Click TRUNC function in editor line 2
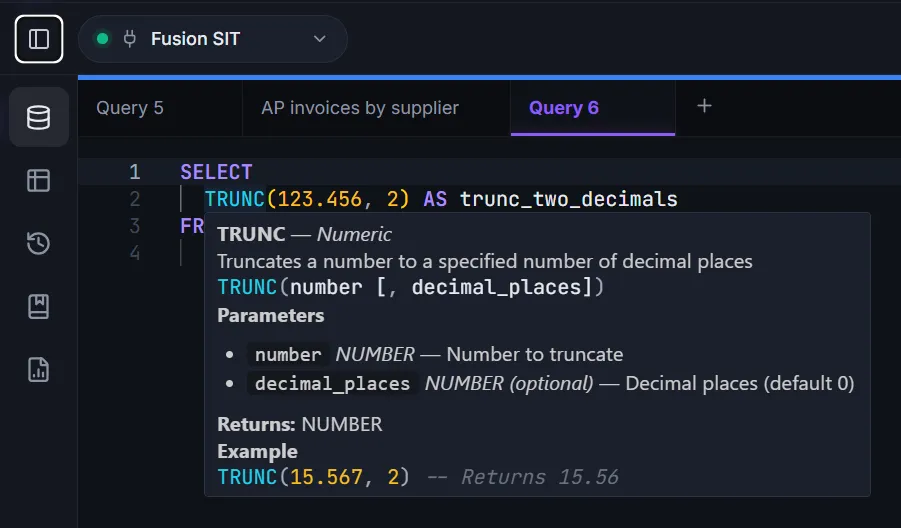 (x=234, y=199)
